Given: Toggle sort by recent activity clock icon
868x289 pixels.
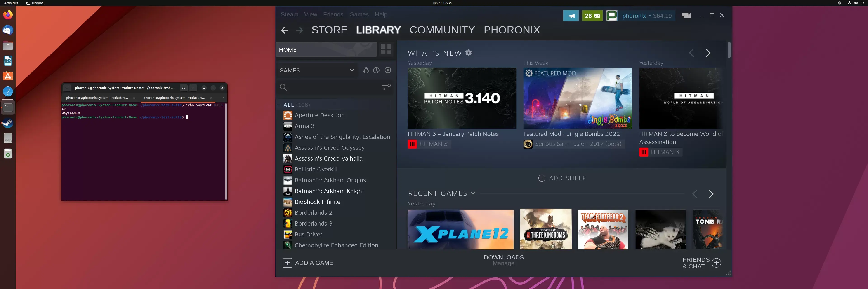Looking at the screenshot, I should (x=376, y=70).
